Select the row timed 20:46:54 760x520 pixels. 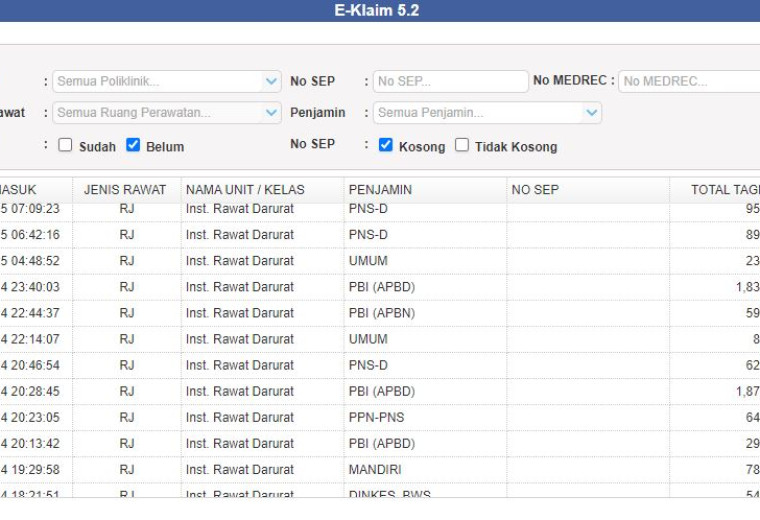coord(380,365)
